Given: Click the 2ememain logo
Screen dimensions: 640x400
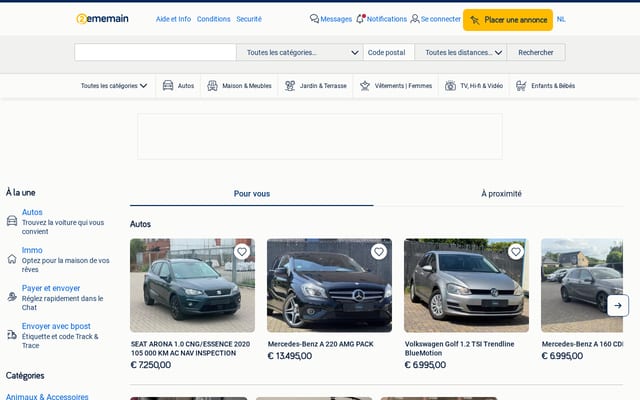Looking at the screenshot, I should pos(102,19).
